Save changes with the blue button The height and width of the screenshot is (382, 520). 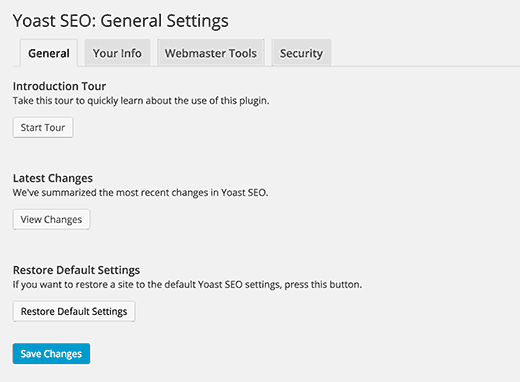pyautogui.click(x=51, y=353)
